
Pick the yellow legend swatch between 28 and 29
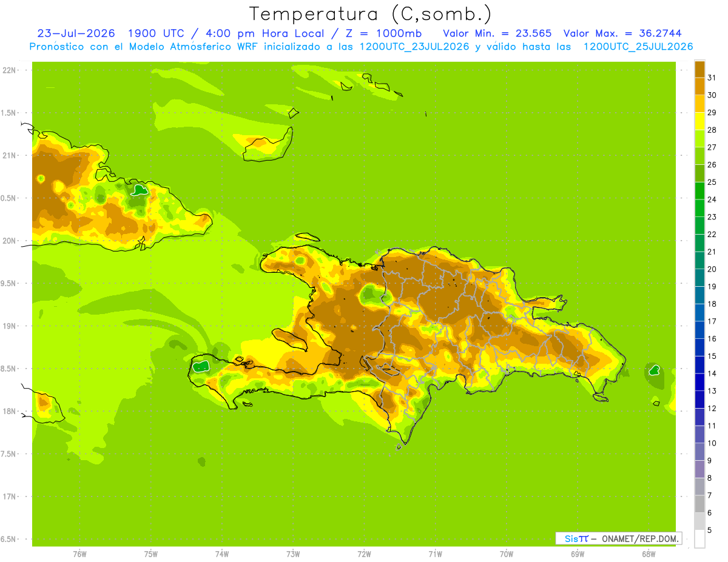700,121
